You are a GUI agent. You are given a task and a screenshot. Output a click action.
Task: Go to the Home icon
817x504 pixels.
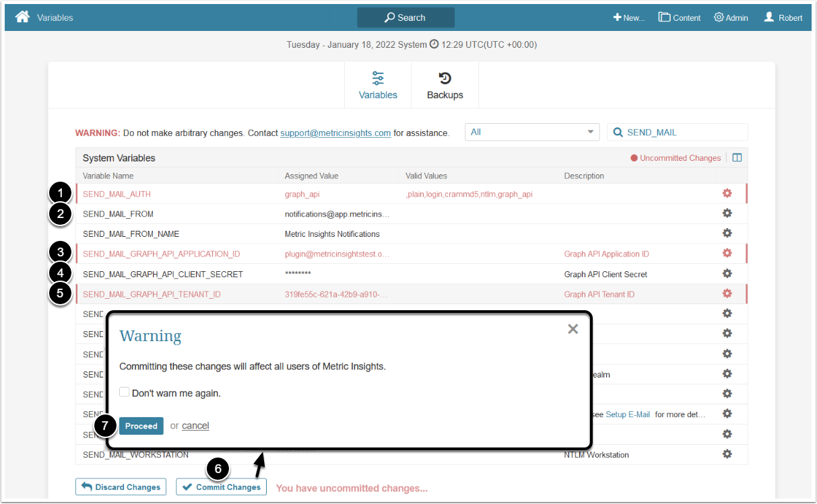(22, 17)
